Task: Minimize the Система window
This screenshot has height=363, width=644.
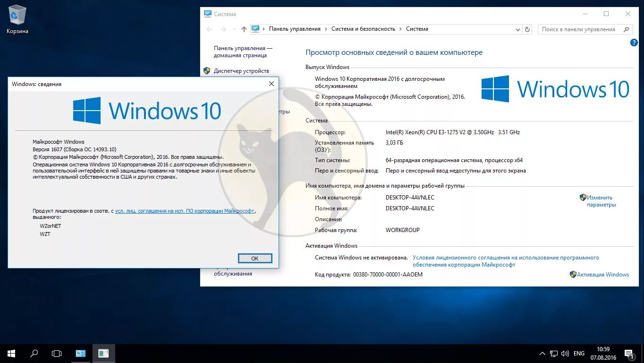Action: (585, 14)
